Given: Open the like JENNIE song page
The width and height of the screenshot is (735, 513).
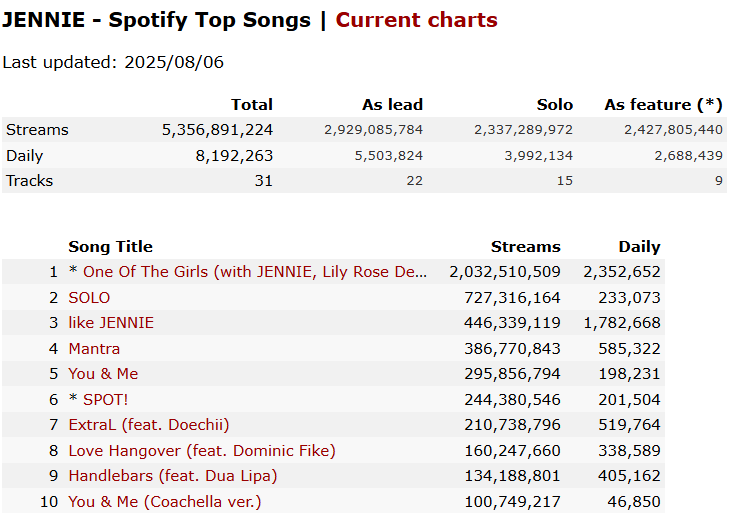Looking at the screenshot, I should click(x=111, y=323).
